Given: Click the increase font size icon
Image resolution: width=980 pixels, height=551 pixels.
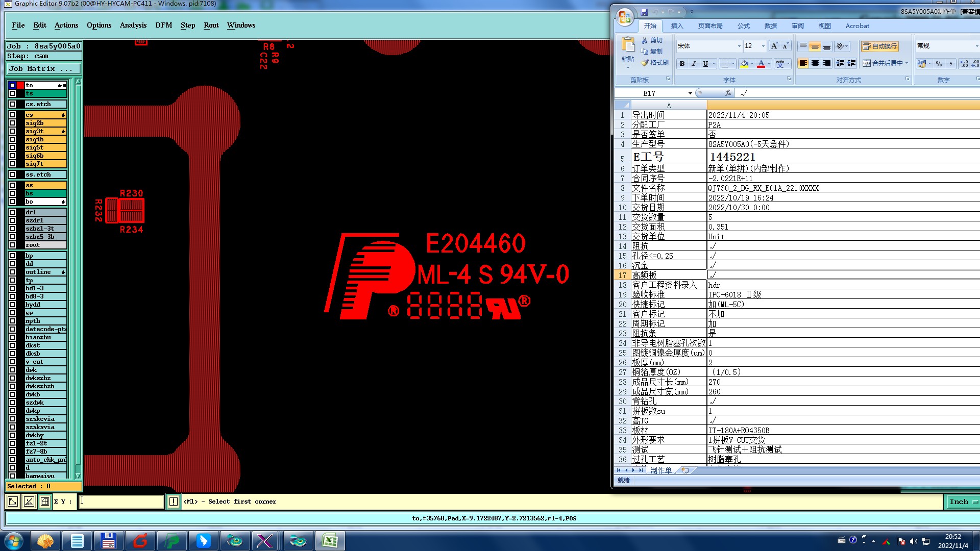Looking at the screenshot, I should [774, 46].
